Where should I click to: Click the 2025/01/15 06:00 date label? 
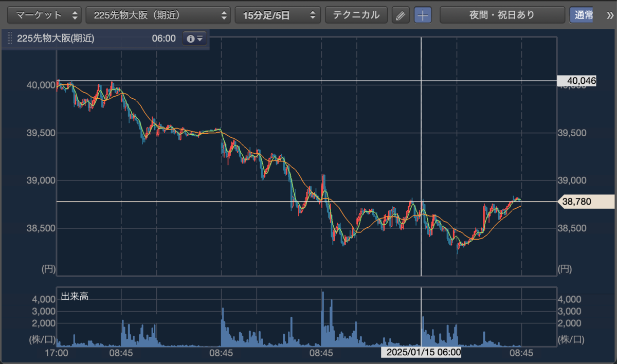coord(421,352)
